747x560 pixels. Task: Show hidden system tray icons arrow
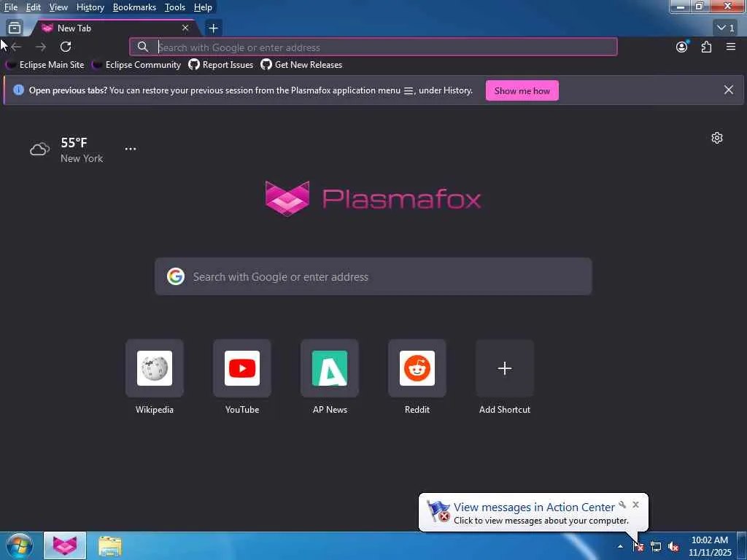click(x=620, y=546)
